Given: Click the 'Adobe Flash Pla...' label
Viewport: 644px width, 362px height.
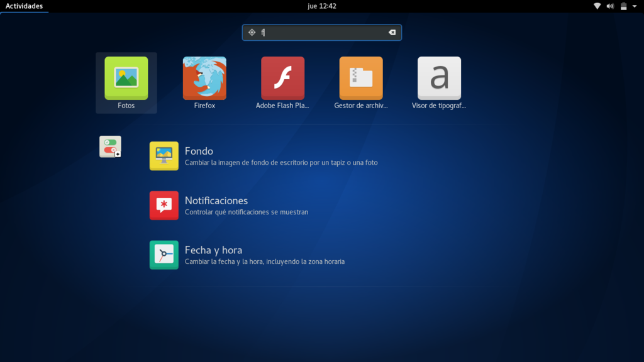Looking at the screenshot, I should [x=282, y=106].
